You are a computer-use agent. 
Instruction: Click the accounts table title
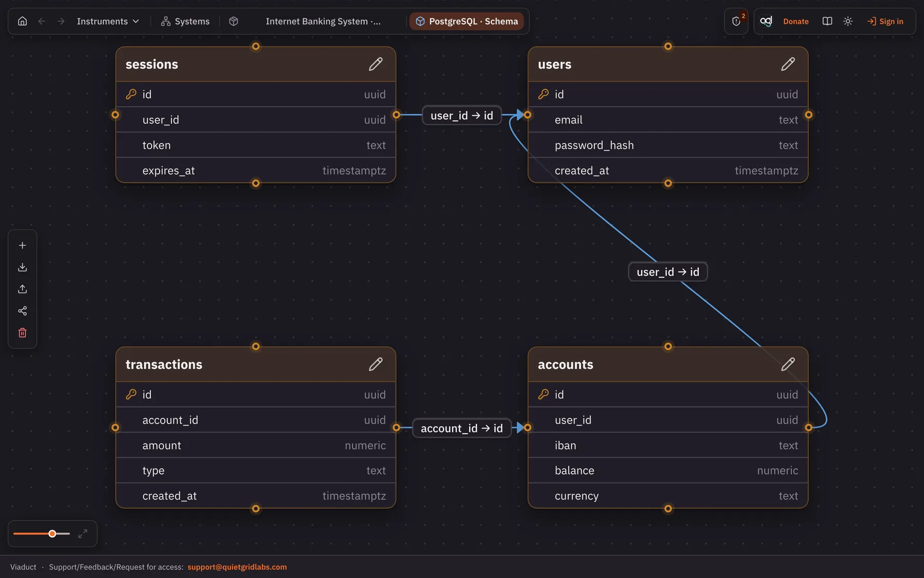point(565,364)
